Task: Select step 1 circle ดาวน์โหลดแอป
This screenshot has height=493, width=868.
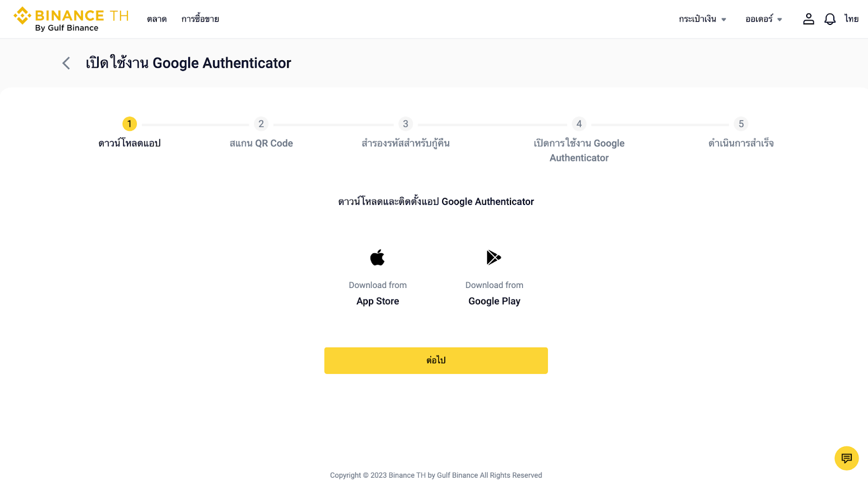Action: click(130, 124)
